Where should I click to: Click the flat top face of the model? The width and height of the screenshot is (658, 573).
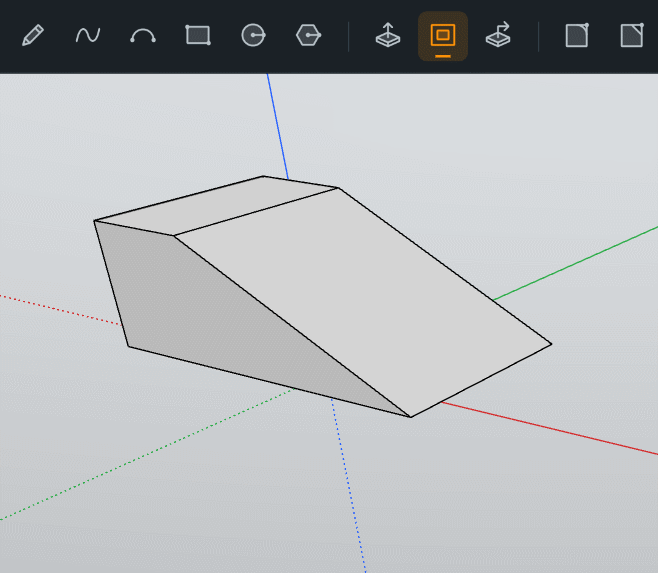(x=218, y=206)
